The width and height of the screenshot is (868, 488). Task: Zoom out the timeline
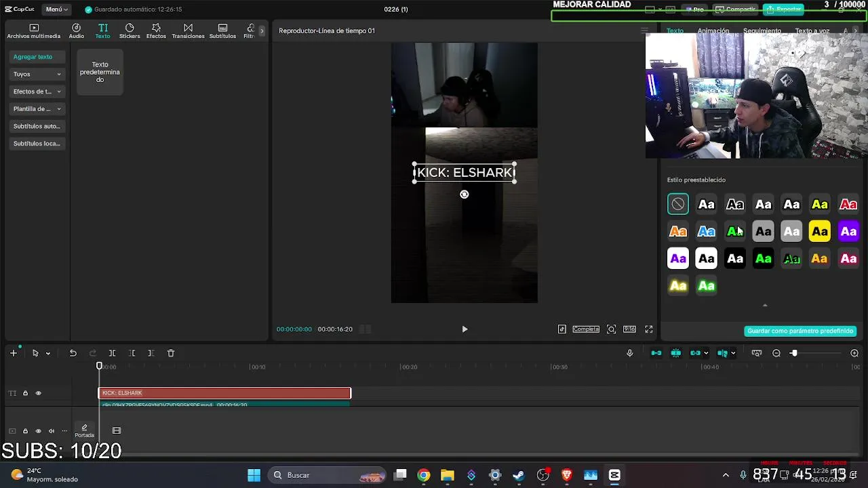tap(776, 353)
